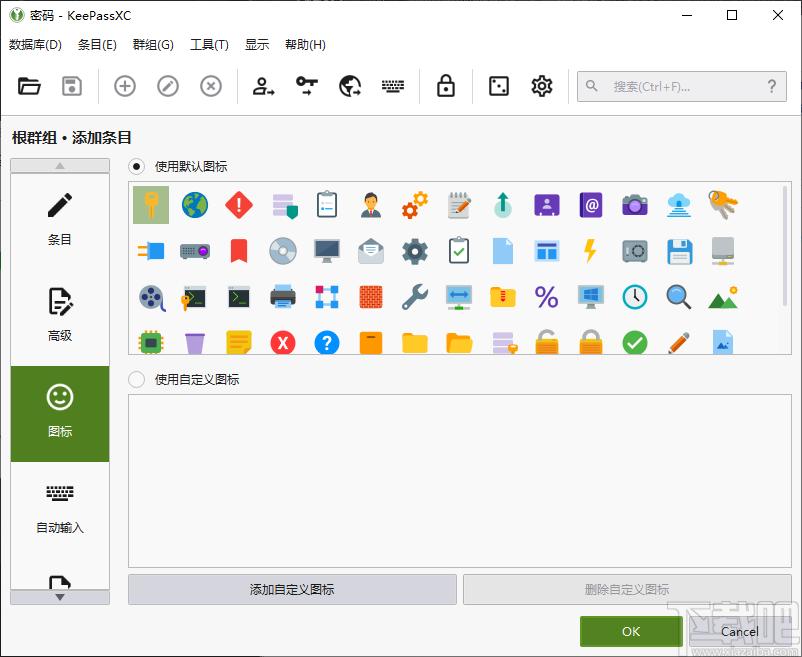Viewport: 802px width, 657px height.
Task: Pick the blue question mark circle icon
Action: (327, 343)
